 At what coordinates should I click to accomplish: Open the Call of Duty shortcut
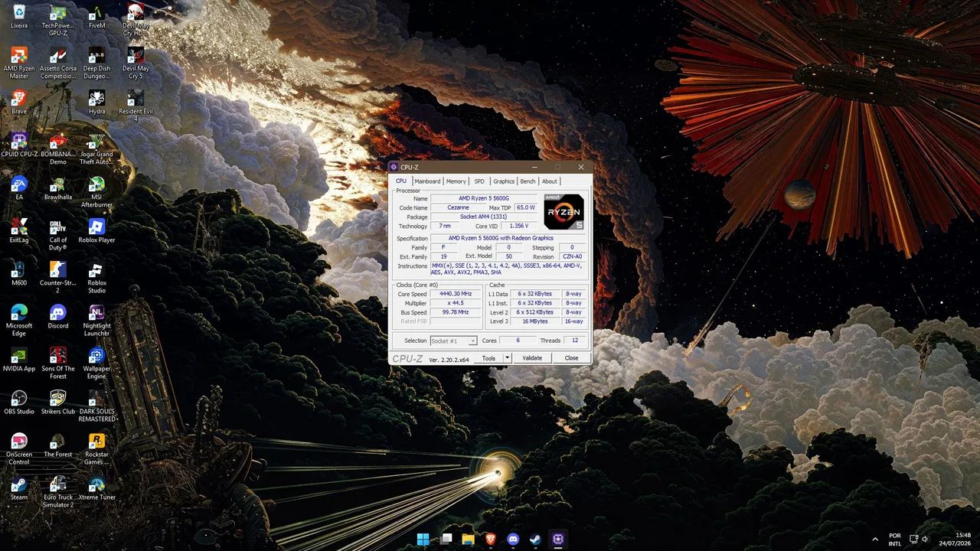[58, 235]
